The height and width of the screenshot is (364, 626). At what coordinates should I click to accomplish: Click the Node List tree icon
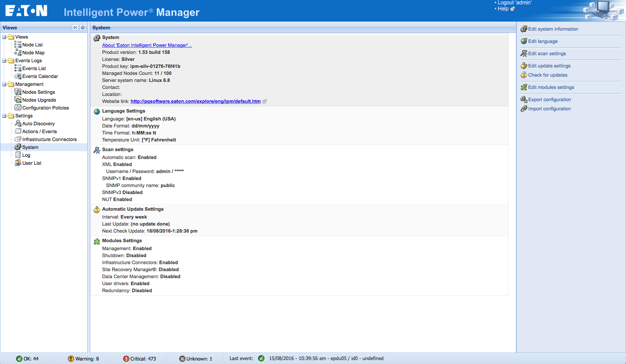pyautogui.click(x=18, y=45)
